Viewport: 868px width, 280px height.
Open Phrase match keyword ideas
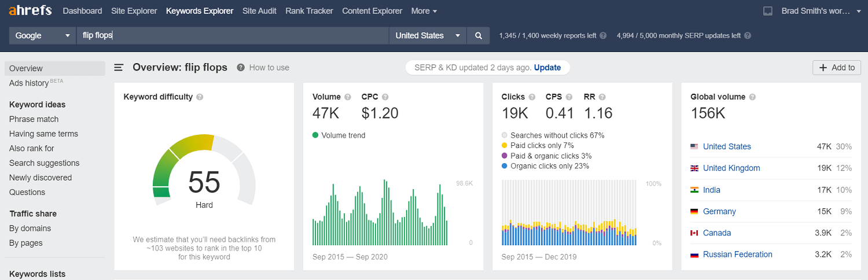pos(34,119)
